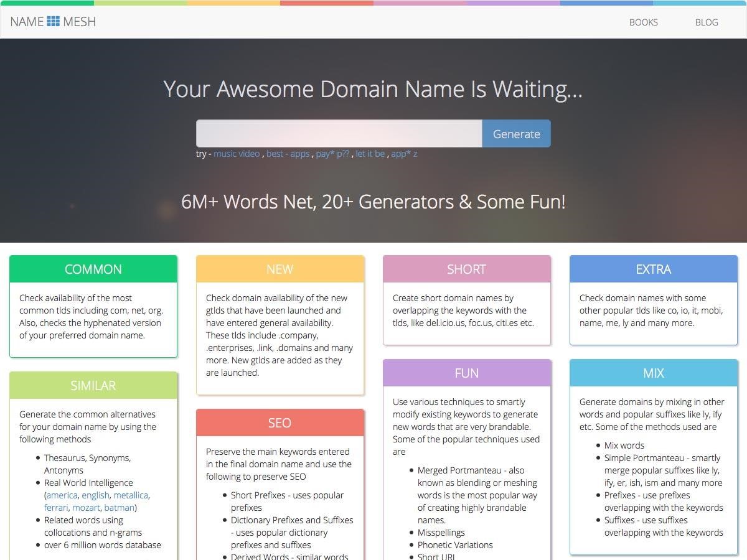747x560 pixels.
Task: Open the BOOKS menu item
Action: point(643,22)
